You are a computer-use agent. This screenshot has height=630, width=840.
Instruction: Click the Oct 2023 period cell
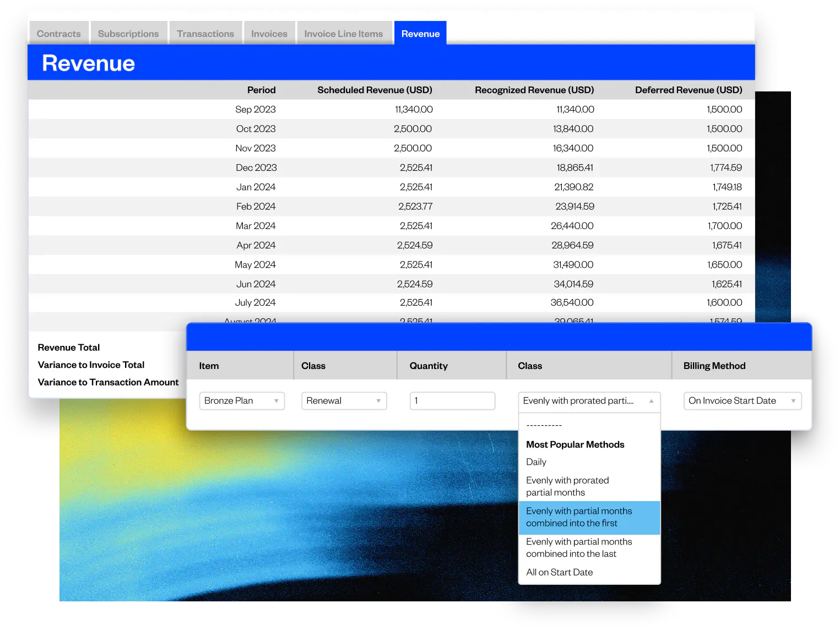pyautogui.click(x=256, y=129)
